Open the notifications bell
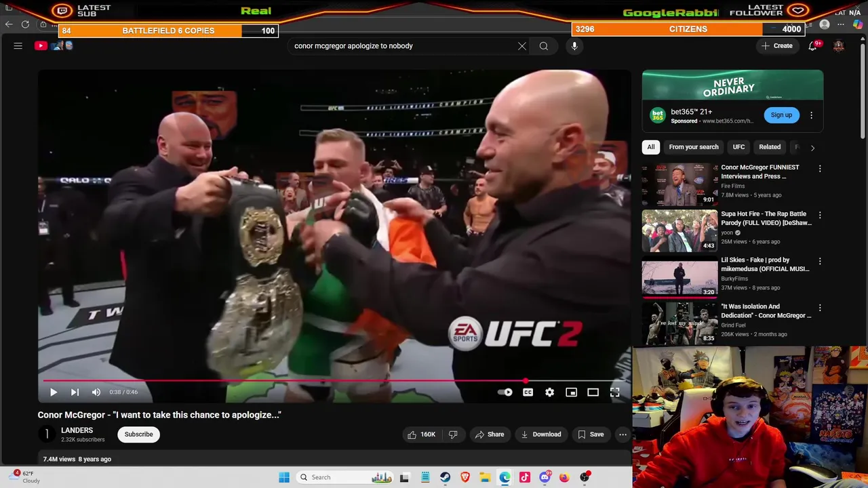The height and width of the screenshot is (488, 868). tap(812, 46)
